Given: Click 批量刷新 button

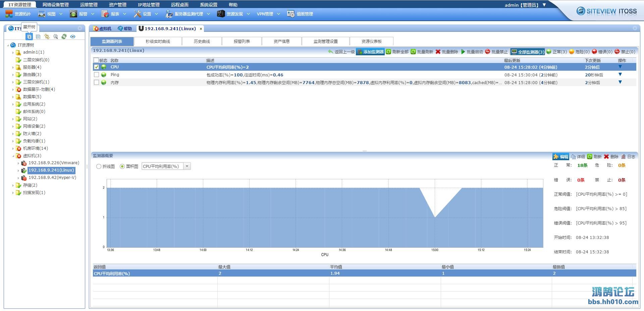Looking at the screenshot, I should (422, 52).
